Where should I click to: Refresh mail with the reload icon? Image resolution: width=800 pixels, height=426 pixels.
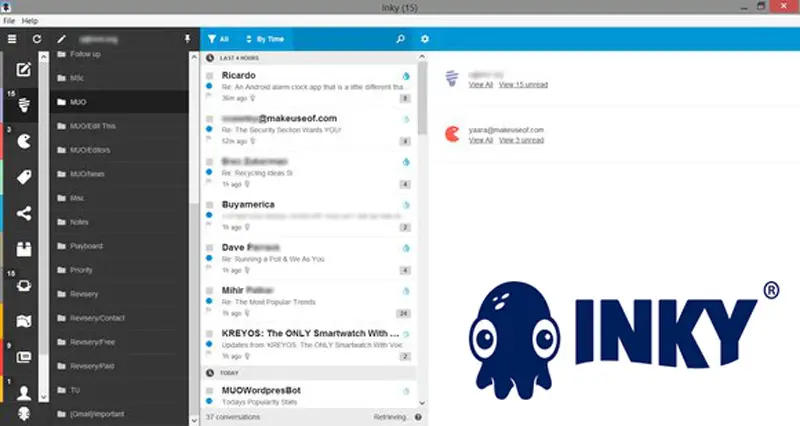pyautogui.click(x=37, y=39)
